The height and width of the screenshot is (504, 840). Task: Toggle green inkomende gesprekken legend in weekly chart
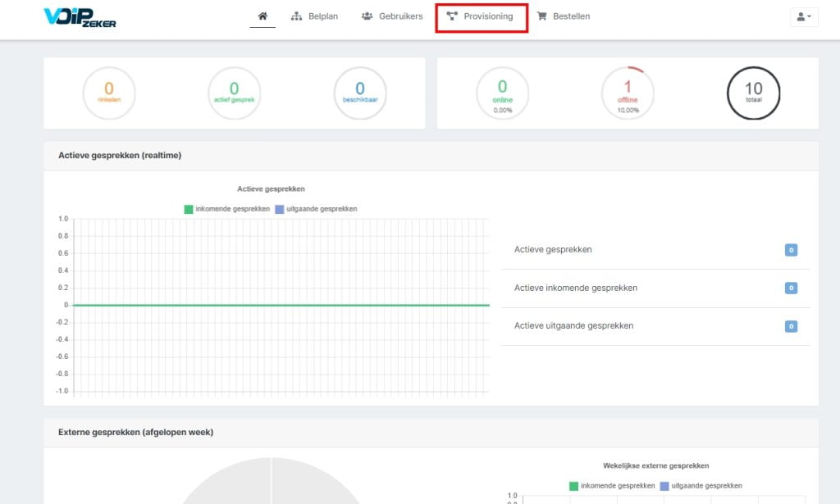(x=612, y=486)
